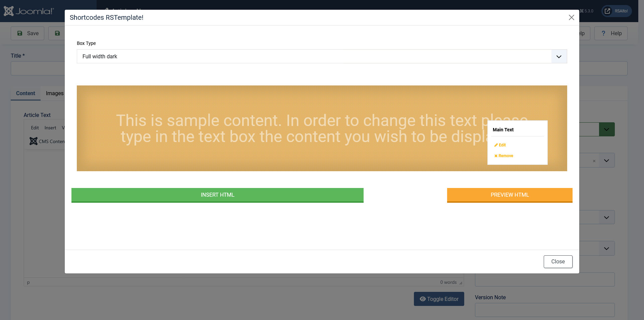644x320 pixels.
Task: Click the Close button in the dialog footer
Action: point(558,262)
